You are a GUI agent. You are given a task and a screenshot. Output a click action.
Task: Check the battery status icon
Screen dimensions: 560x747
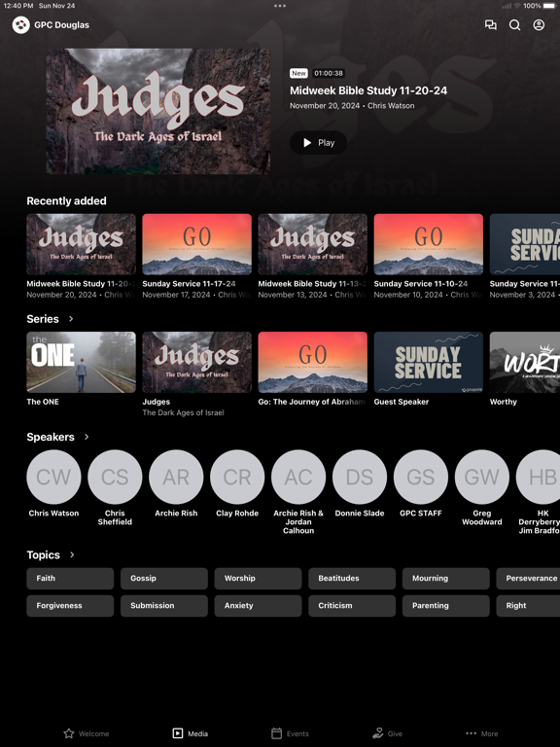click(x=550, y=6)
